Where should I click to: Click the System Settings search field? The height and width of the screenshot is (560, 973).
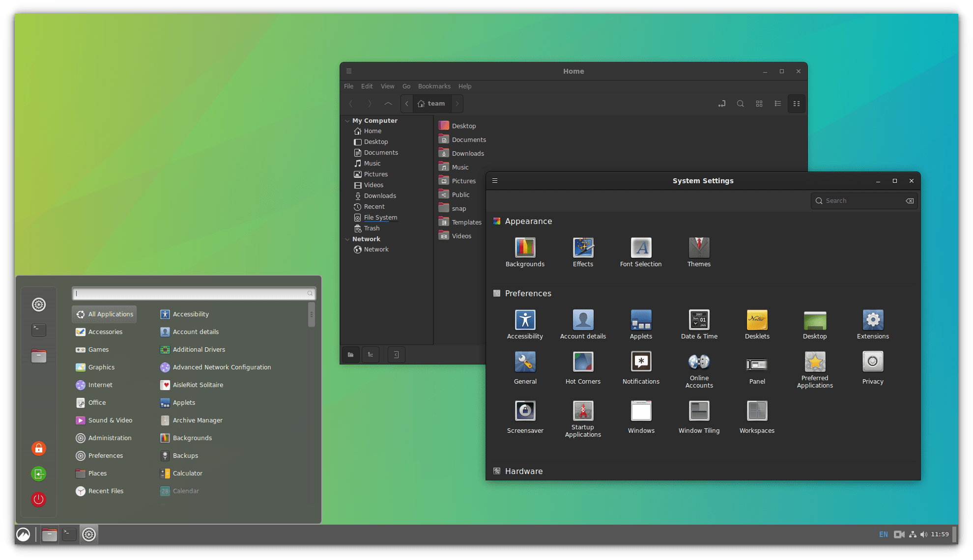tap(862, 200)
